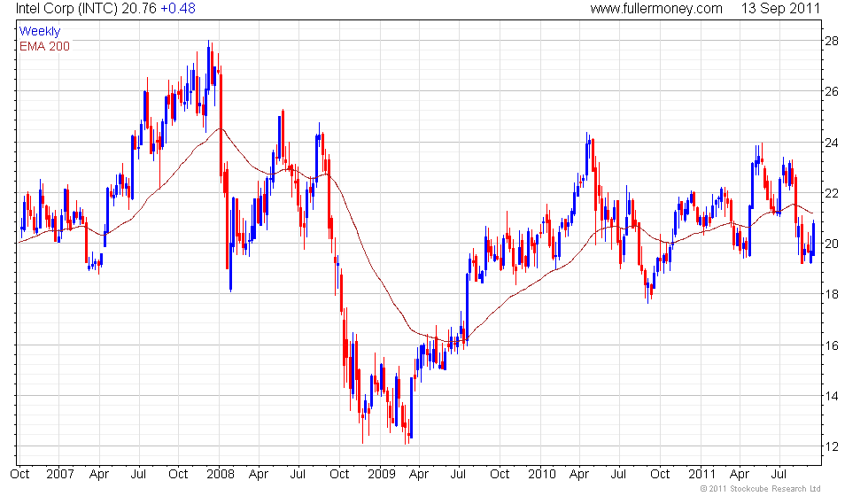Open the www.fullermoney.com link text
The width and height of the screenshot is (868, 496).
click(656, 8)
